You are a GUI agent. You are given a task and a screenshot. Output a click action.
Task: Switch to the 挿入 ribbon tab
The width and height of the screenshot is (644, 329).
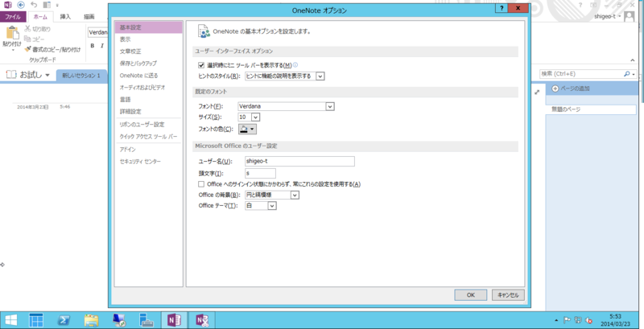click(x=65, y=17)
